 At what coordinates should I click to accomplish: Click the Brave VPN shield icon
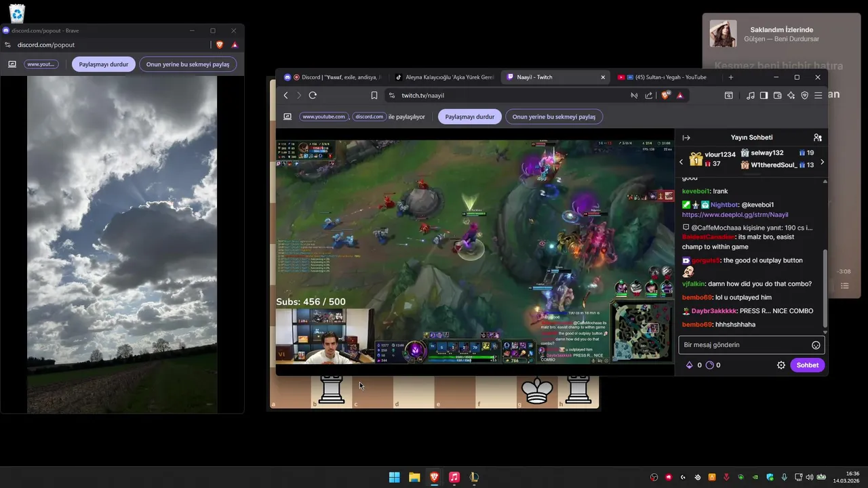pyautogui.click(x=805, y=96)
